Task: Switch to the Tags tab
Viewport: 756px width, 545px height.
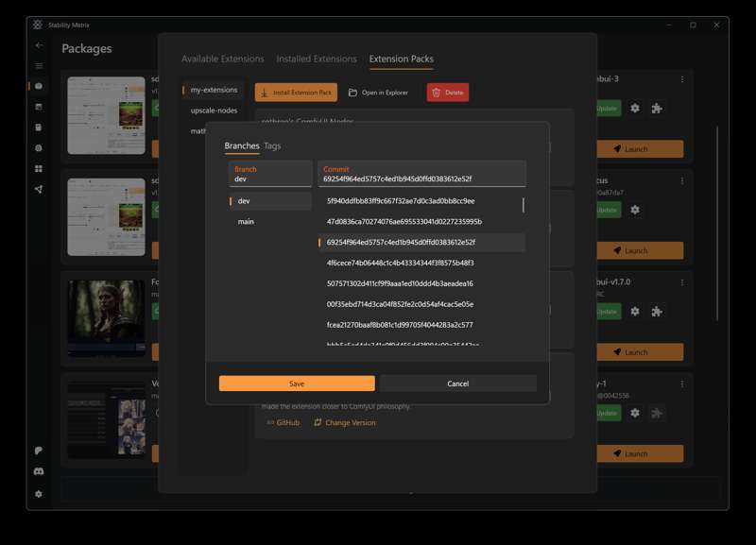Action: [272, 146]
